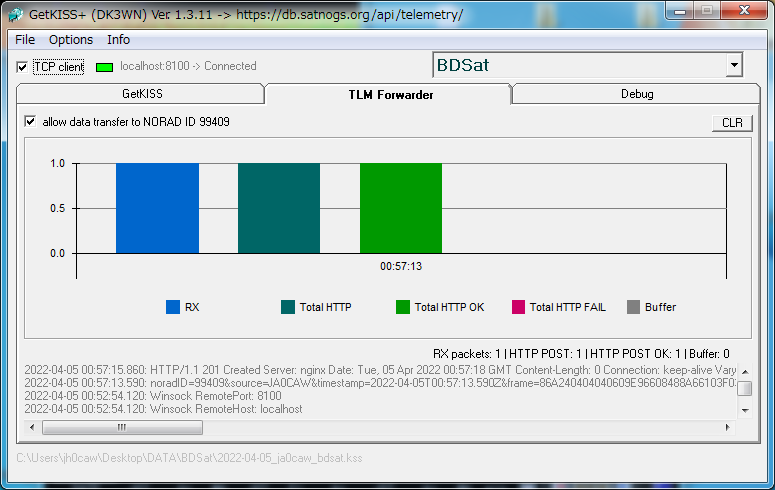Viewport: 775px width, 490px height.
Task: Open the File menu
Action: [x=25, y=40]
